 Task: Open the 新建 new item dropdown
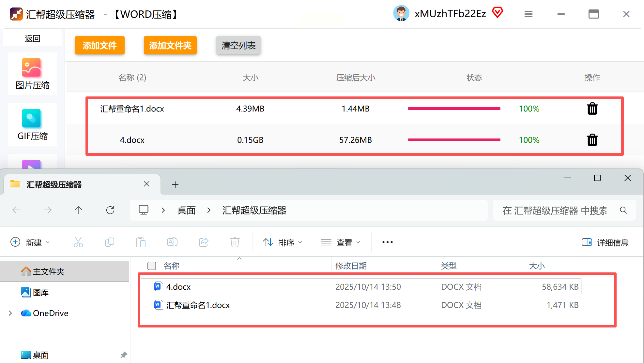pos(30,242)
